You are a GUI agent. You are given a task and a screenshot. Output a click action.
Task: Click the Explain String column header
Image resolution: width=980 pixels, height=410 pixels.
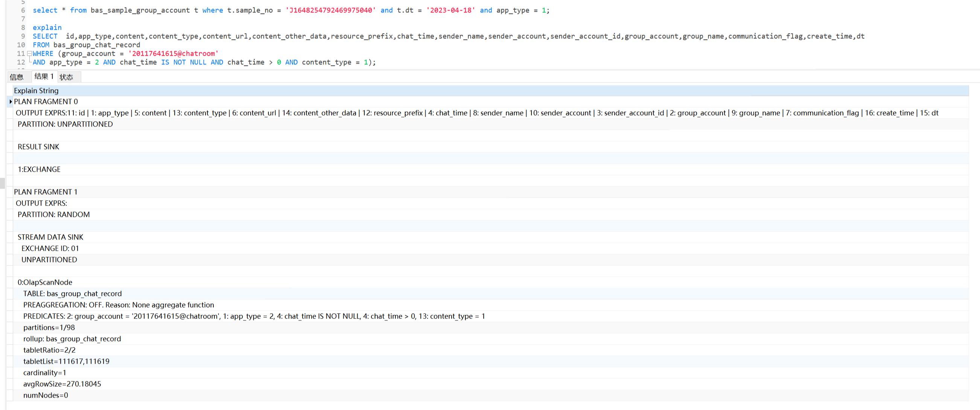[36, 91]
